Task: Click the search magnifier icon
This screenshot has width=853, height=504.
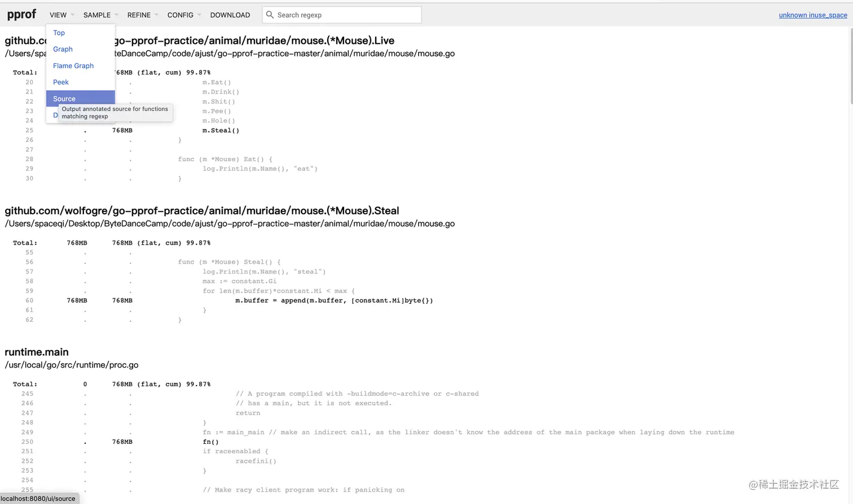Action: pyautogui.click(x=269, y=15)
